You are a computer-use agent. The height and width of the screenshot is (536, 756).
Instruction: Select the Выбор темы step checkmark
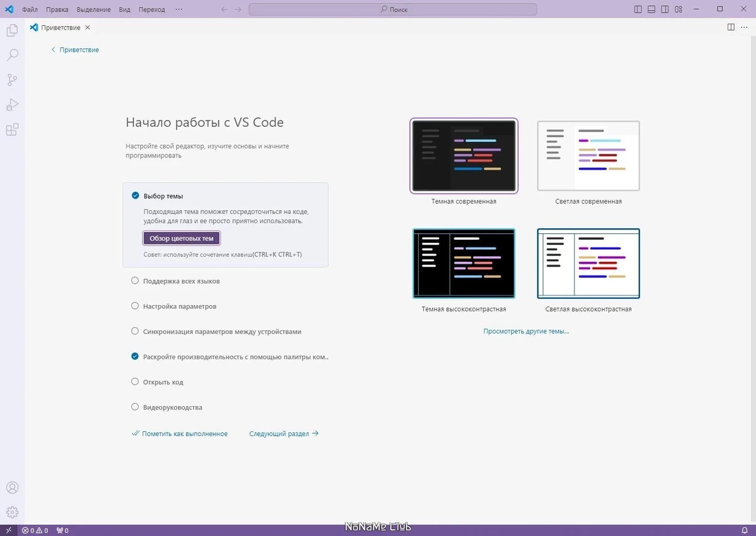pyautogui.click(x=135, y=195)
